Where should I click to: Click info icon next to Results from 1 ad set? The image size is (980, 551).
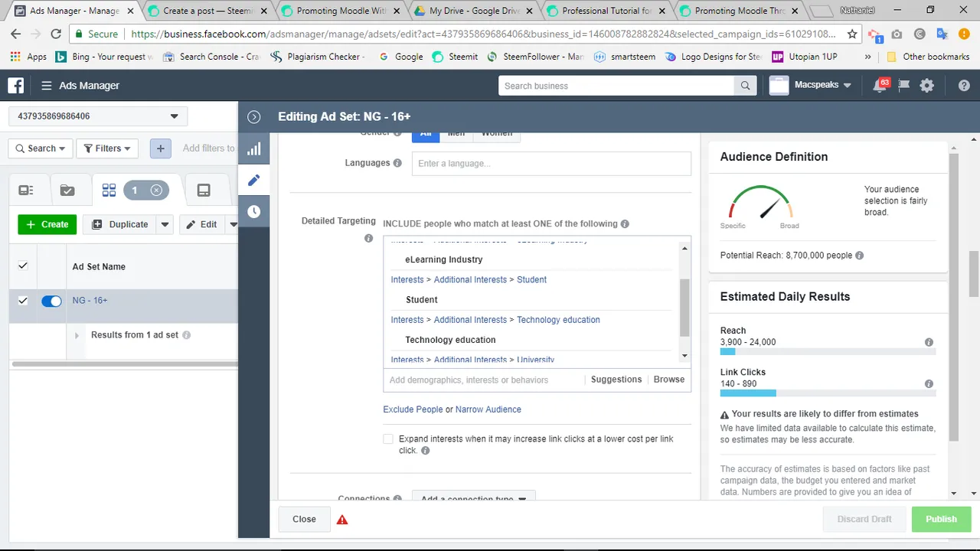click(x=186, y=335)
